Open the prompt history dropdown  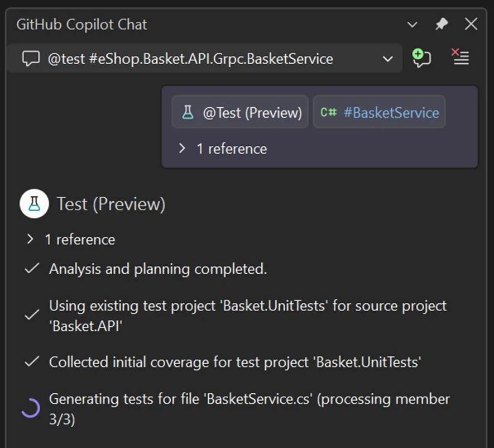[x=387, y=58]
